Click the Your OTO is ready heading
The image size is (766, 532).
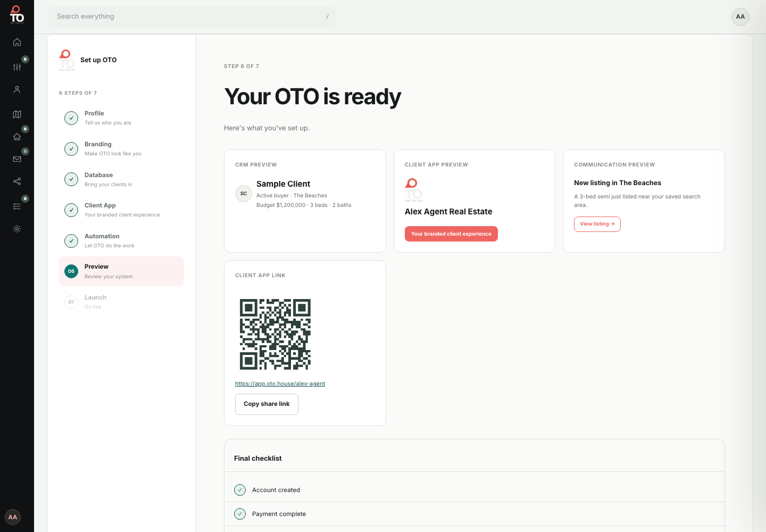(x=313, y=97)
